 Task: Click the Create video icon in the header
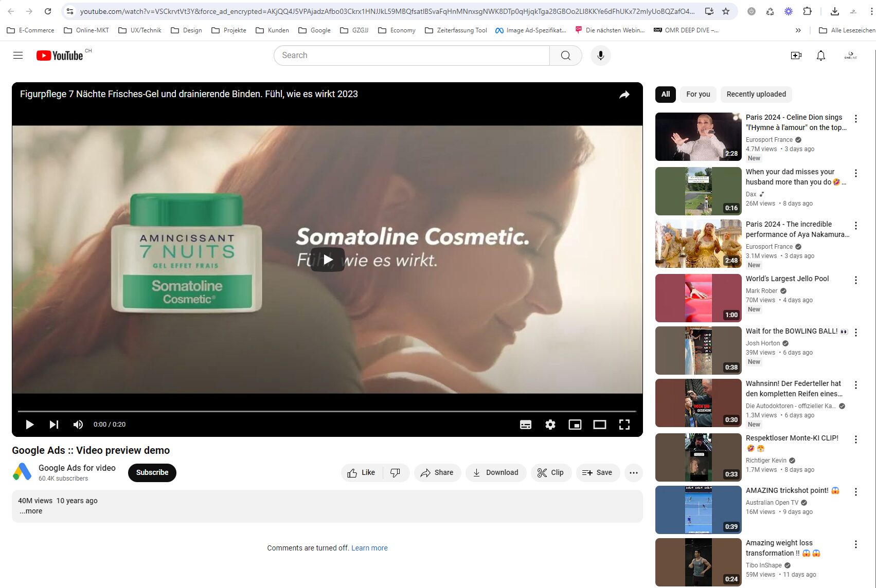click(x=796, y=55)
